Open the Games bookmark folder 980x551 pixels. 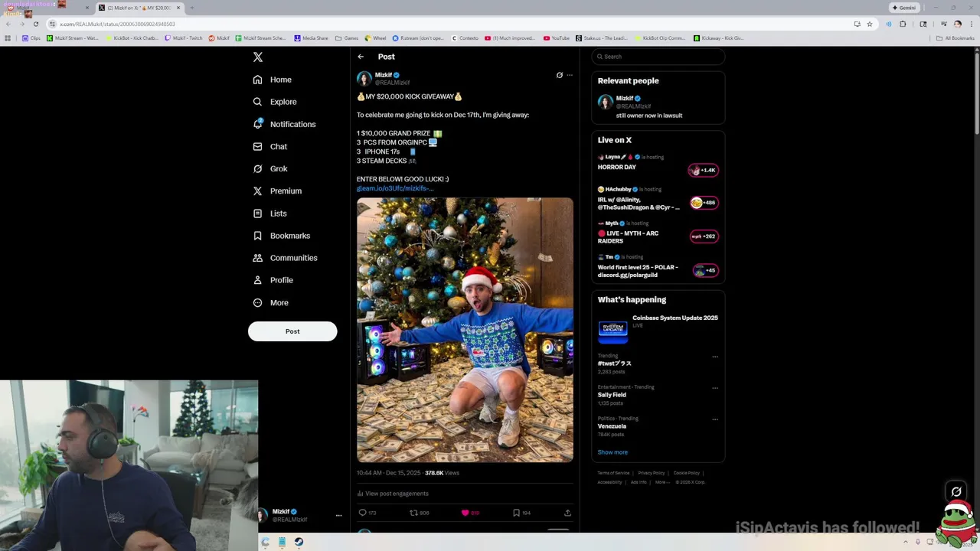point(347,38)
